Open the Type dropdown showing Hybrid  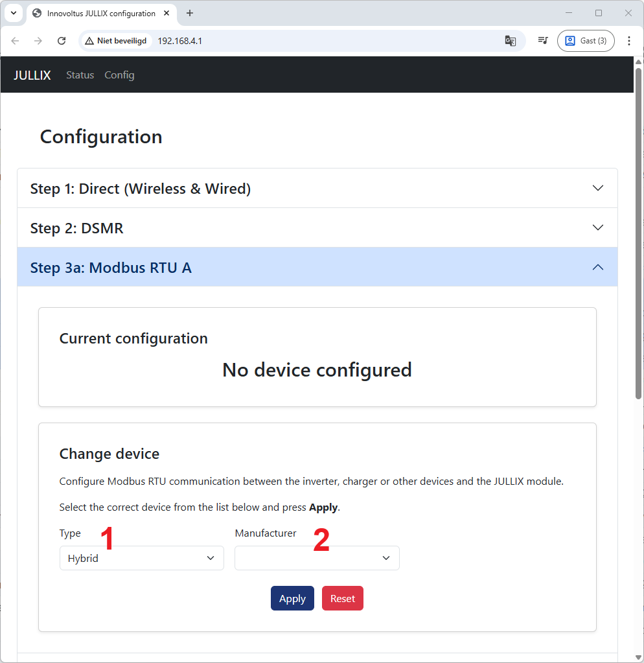(x=141, y=558)
